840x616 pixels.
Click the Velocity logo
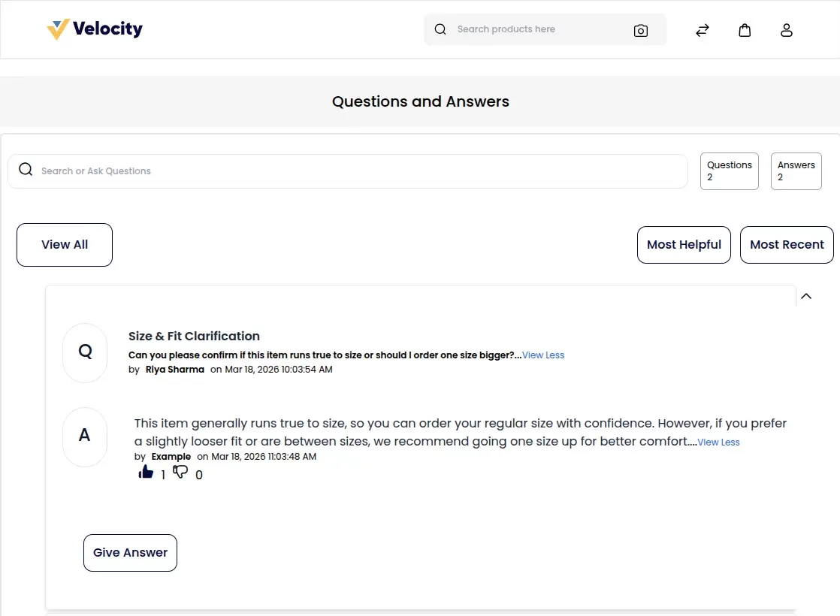click(95, 29)
